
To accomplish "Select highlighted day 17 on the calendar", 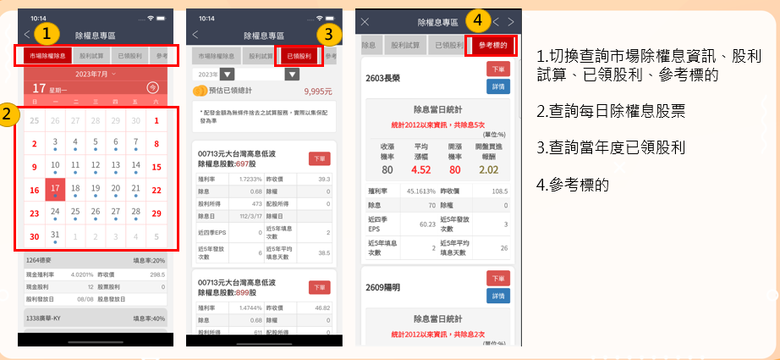I will [x=55, y=190].
